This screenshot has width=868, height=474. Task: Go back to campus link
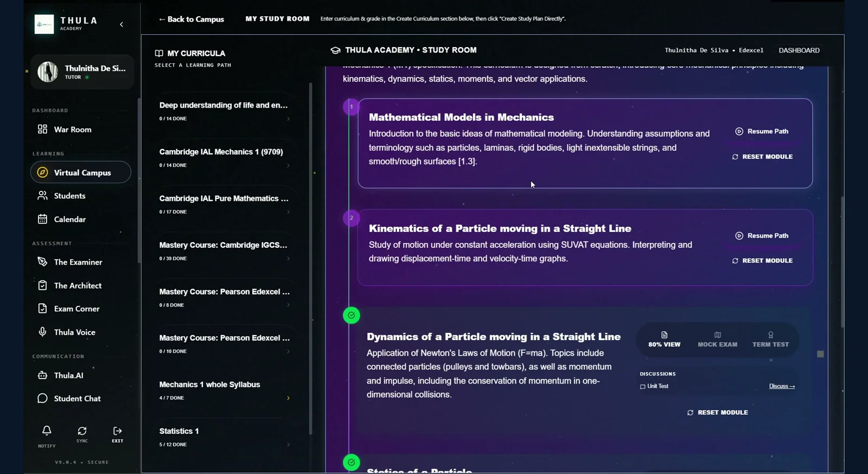click(191, 19)
